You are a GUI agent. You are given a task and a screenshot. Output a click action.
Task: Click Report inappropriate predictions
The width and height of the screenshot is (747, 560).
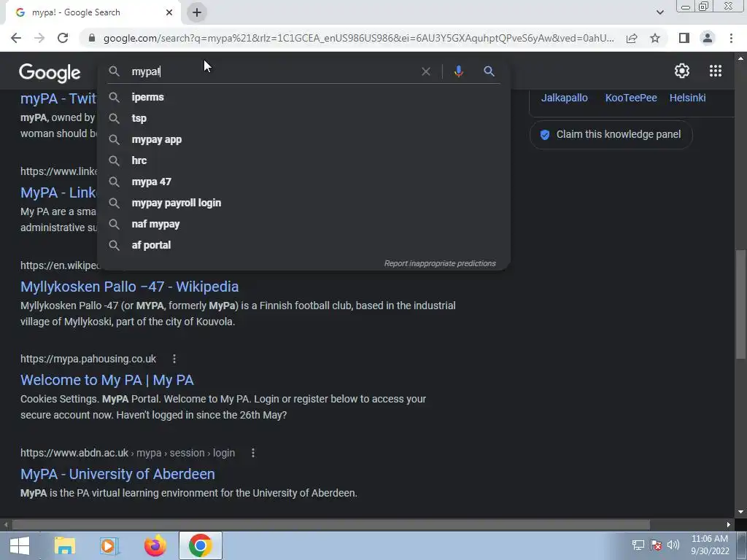click(x=440, y=263)
